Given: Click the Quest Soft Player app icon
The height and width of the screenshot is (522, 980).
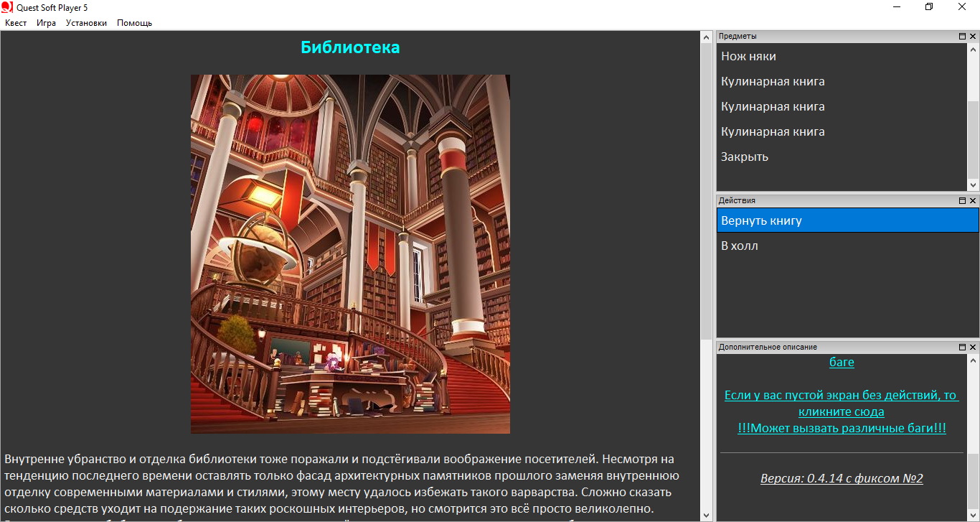Looking at the screenshot, I should tap(7, 7).
